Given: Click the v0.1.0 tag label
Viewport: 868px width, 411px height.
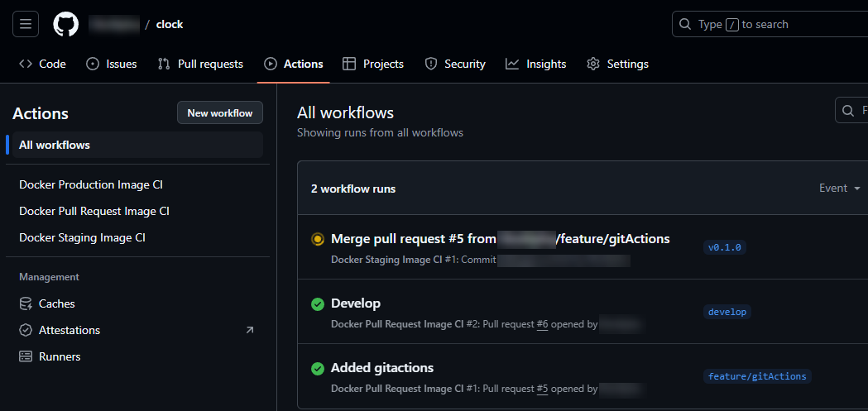Looking at the screenshot, I should (725, 247).
